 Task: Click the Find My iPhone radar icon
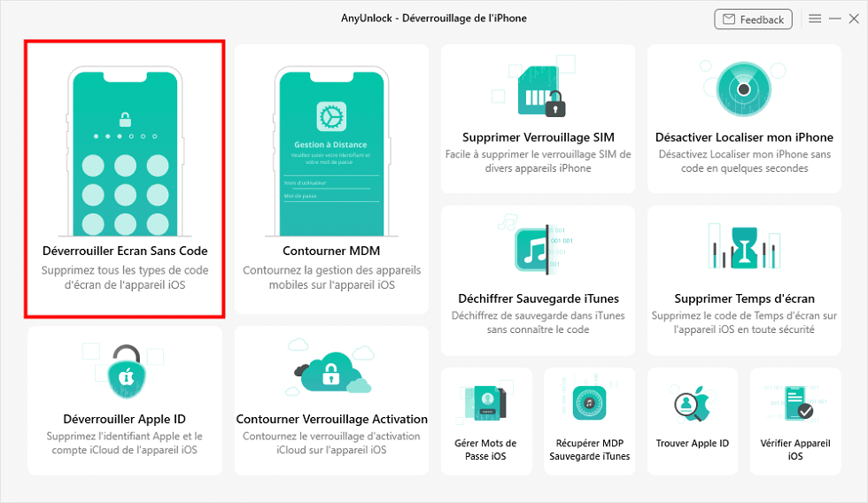[744, 89]
